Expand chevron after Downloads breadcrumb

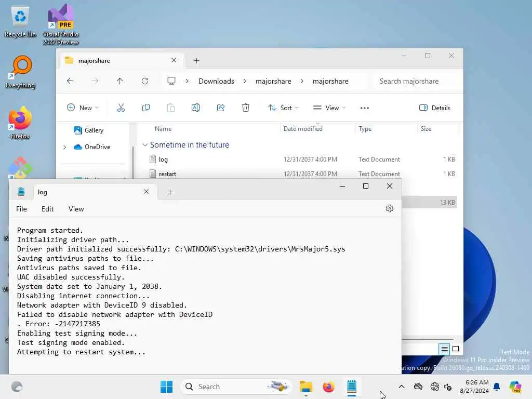click(245, 81)
